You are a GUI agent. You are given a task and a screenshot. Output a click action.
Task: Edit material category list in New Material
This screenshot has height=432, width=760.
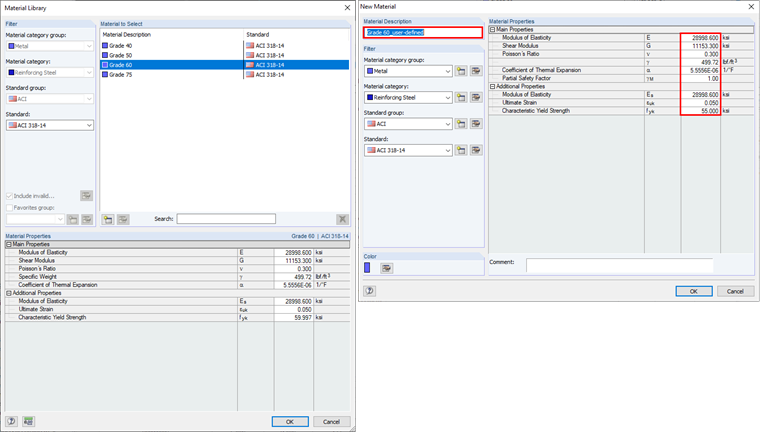[476, 97]
